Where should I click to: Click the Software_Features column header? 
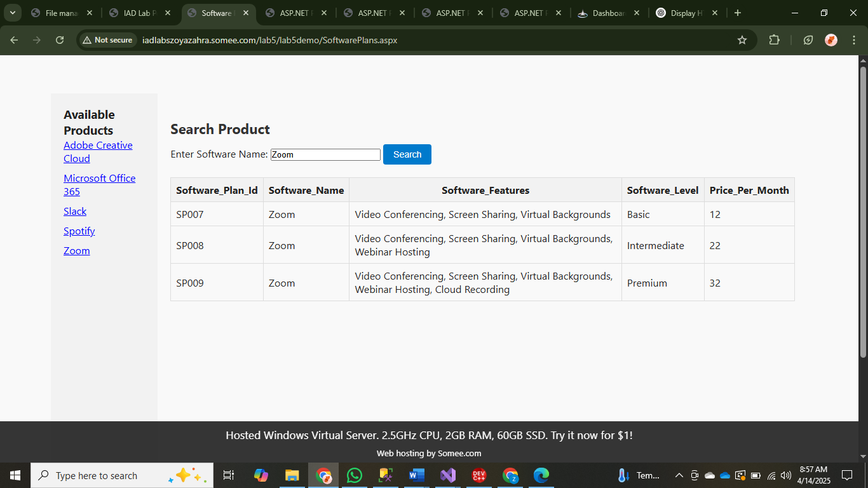(x=485, y=190)
